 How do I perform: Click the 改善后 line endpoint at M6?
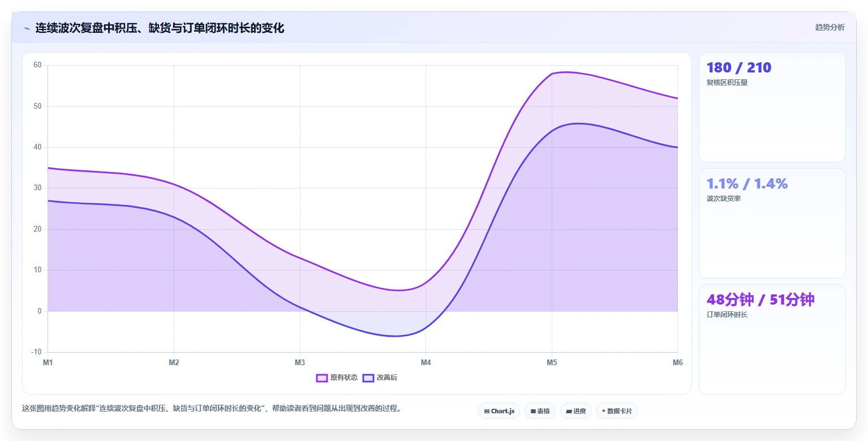point(677,147)
